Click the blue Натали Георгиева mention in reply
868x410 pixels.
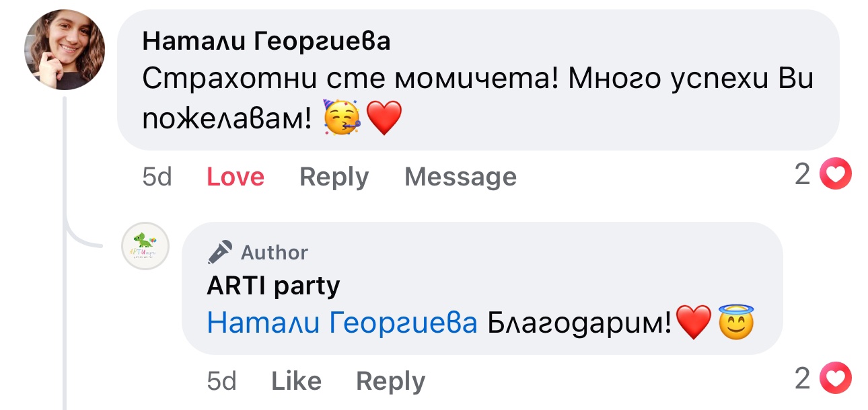click(x=342, y=323)
